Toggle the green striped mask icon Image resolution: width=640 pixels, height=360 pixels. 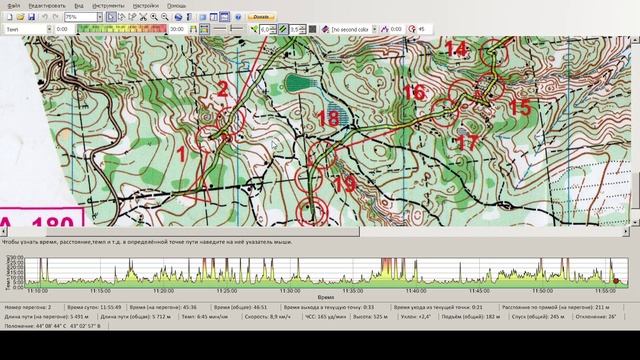[x=283, y=29]
